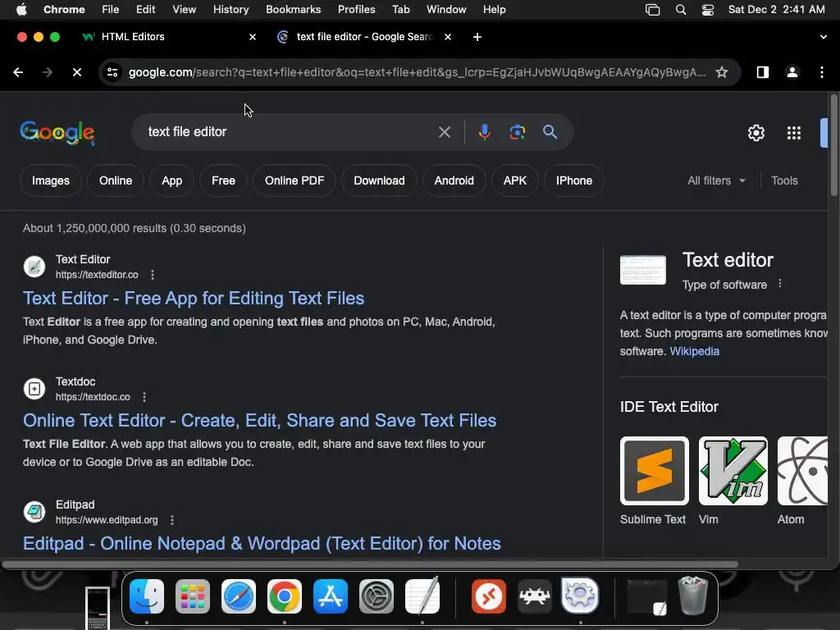Search by voice using microphone

(x=484, y=132)
